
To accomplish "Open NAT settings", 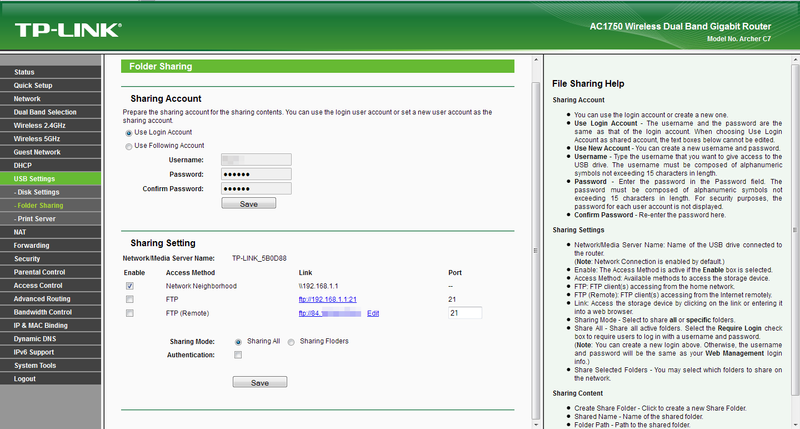I will (51, 232).
